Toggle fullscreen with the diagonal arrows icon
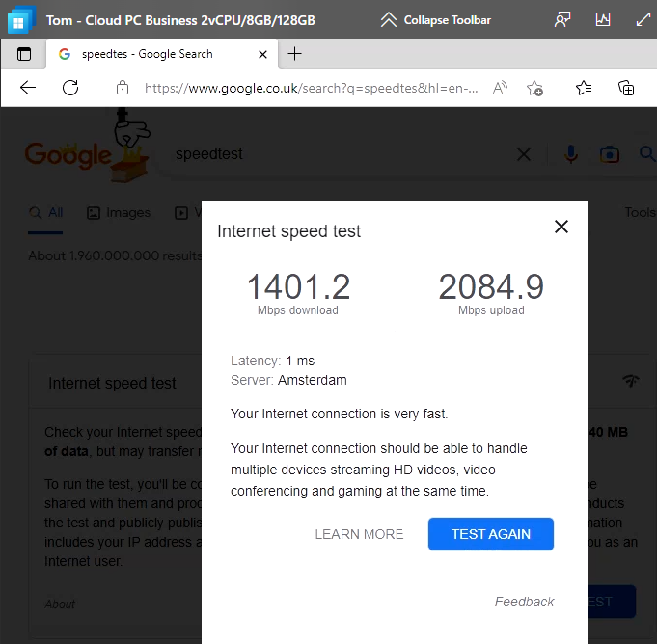The image size is (657, 644). (643, 19)
